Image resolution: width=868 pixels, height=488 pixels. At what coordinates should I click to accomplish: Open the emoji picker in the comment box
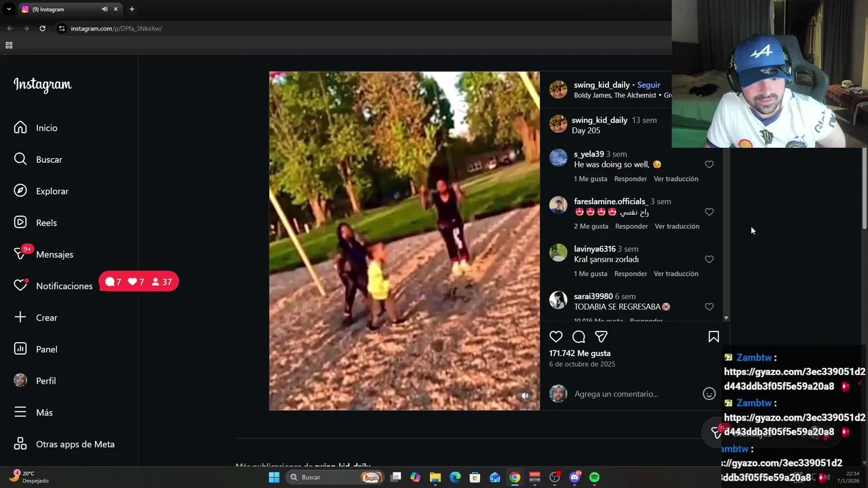tap(709, 394)
